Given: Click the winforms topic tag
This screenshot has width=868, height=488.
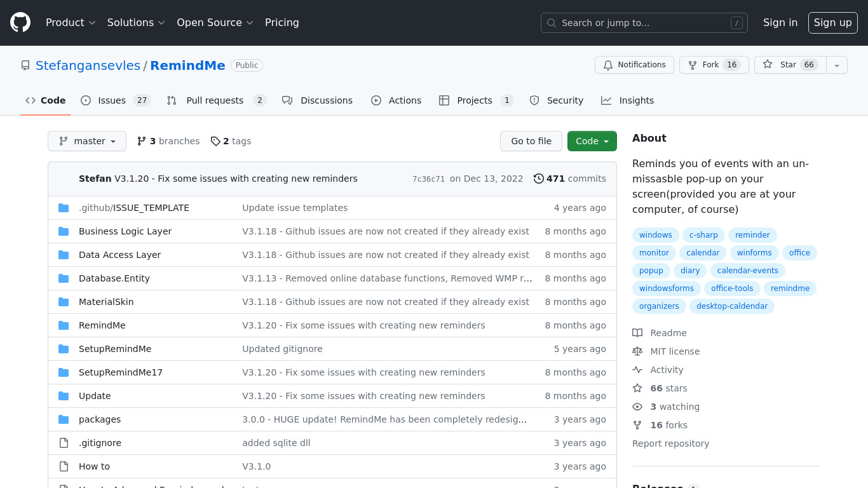Looking at the screenshot, I should tap(754, 253).
